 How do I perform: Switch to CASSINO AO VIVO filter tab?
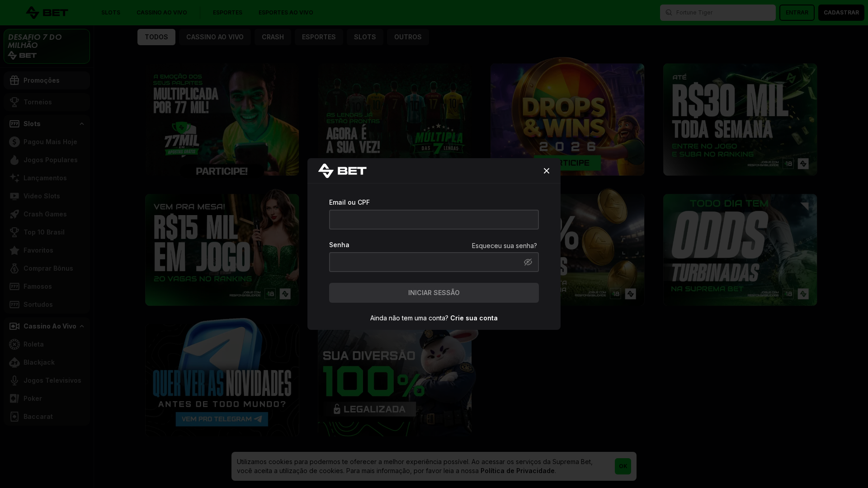click(x=215, y=37)
